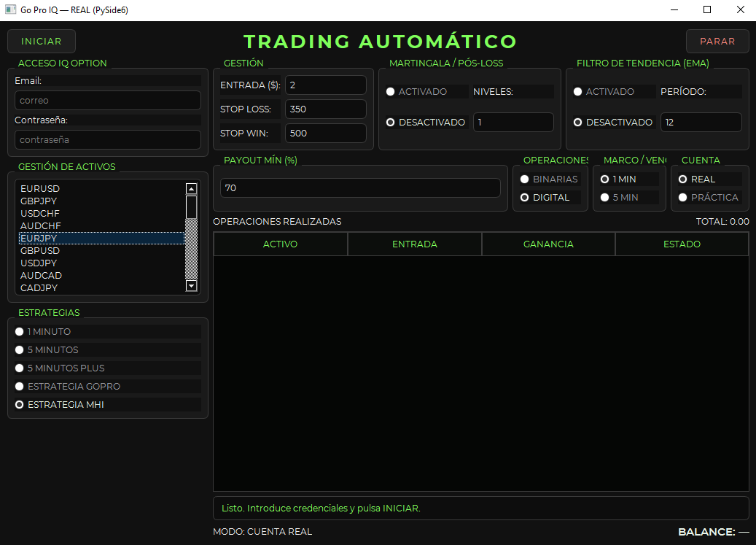Click the INICIAR button
756x545 pixels.
coord(42,42)
